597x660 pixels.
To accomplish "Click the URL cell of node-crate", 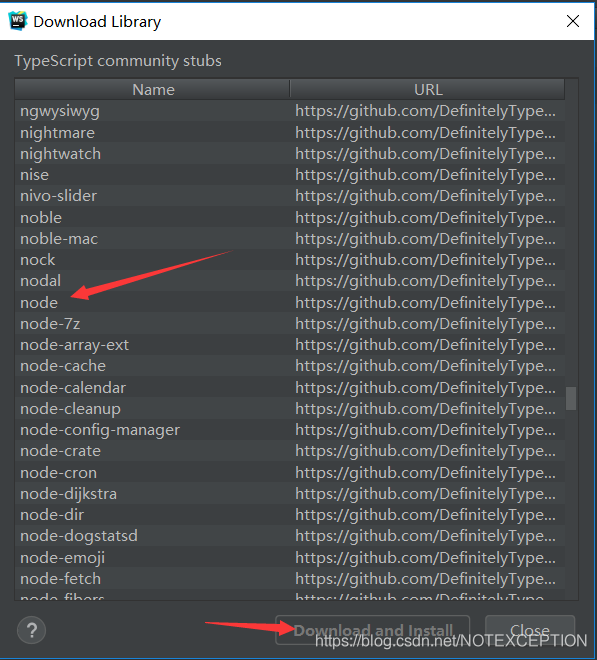I will pyautogui.click(x=425, y=451).
